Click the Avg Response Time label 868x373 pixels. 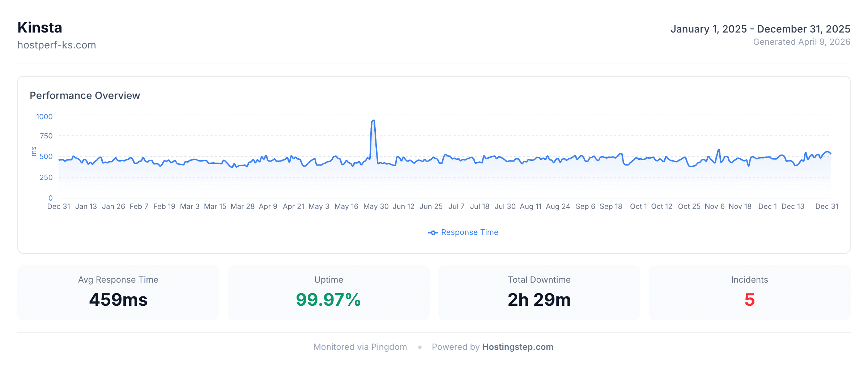point(118,280)
